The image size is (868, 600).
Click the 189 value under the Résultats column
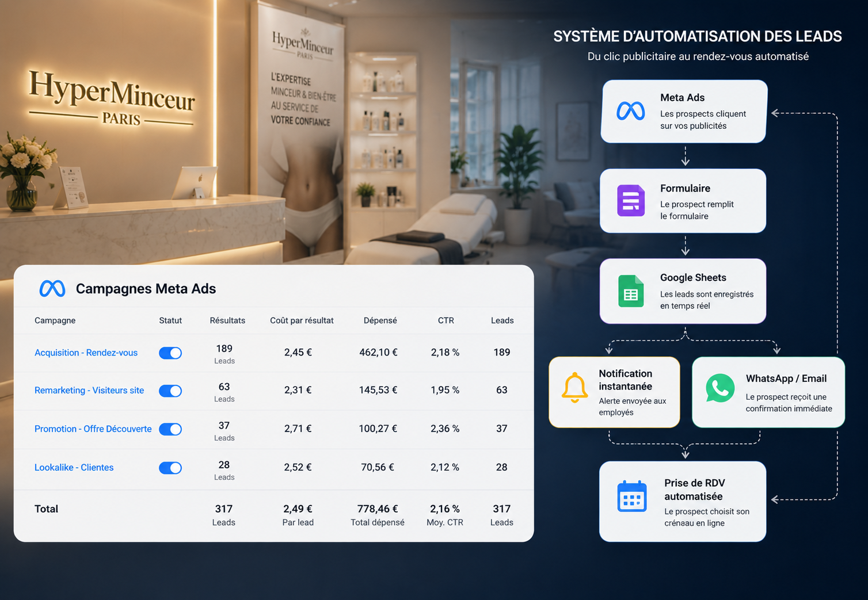(x=224, y=349)
